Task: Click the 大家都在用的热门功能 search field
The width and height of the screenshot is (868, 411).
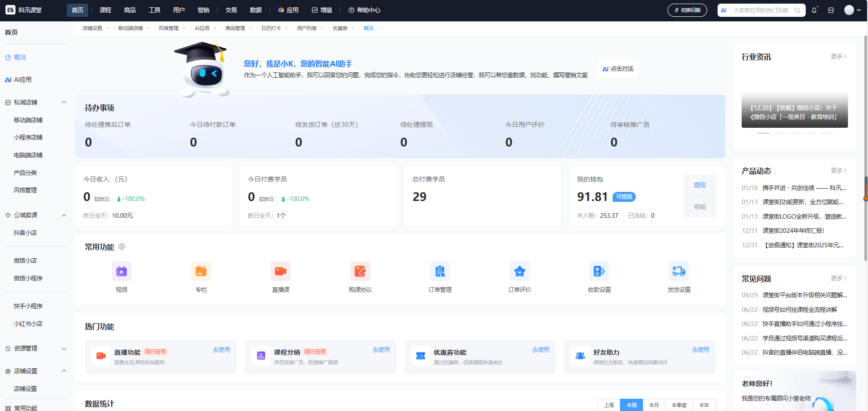Action: click(x=761, y=10)
